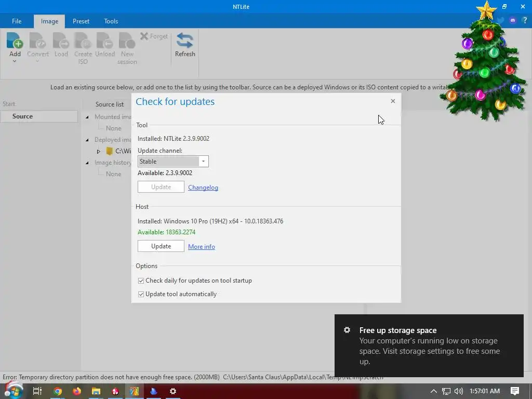This screenshot has height=399, width=532.
Task: Click the Host Update button
Action: (161, 246)
